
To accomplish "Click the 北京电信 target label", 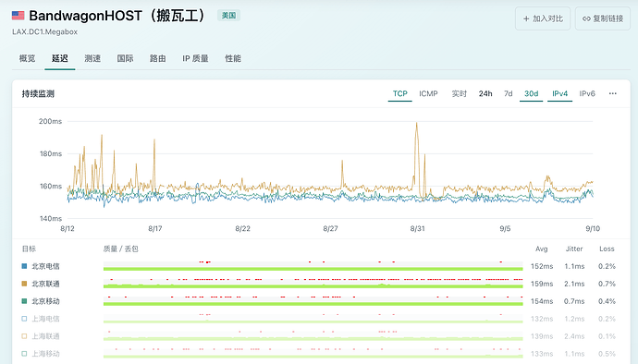I will [45, 266].
